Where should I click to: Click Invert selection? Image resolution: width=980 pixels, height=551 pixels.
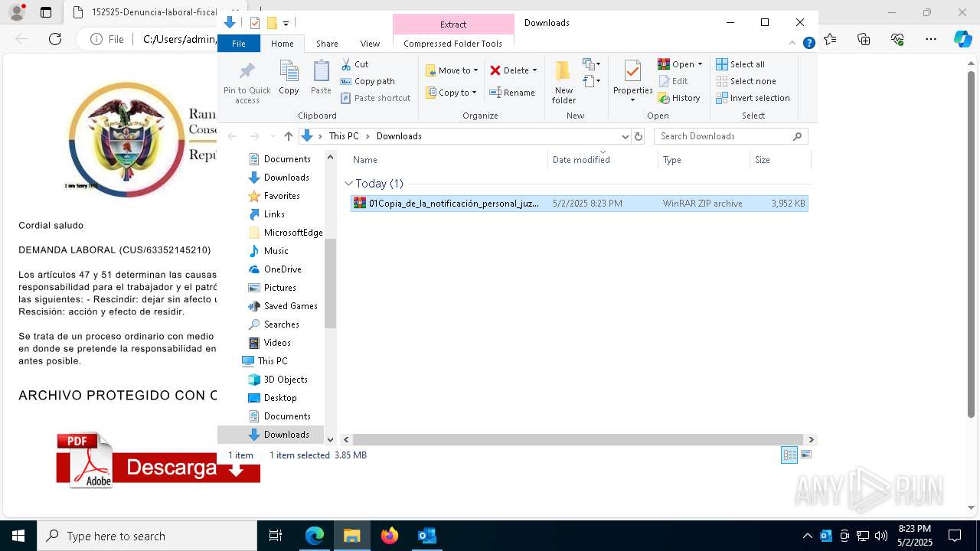tap(753, 98)
